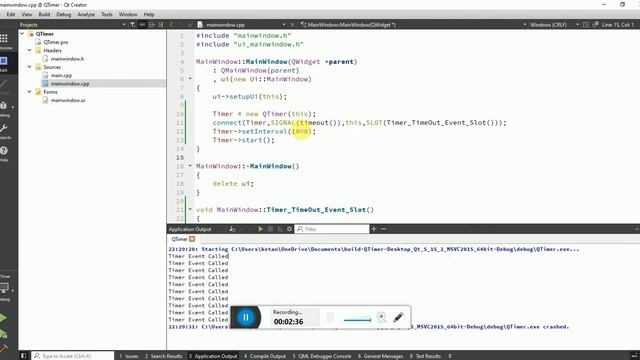Open the Tools menu
Viewport: 640px width, 360px height.
point(107,14)
